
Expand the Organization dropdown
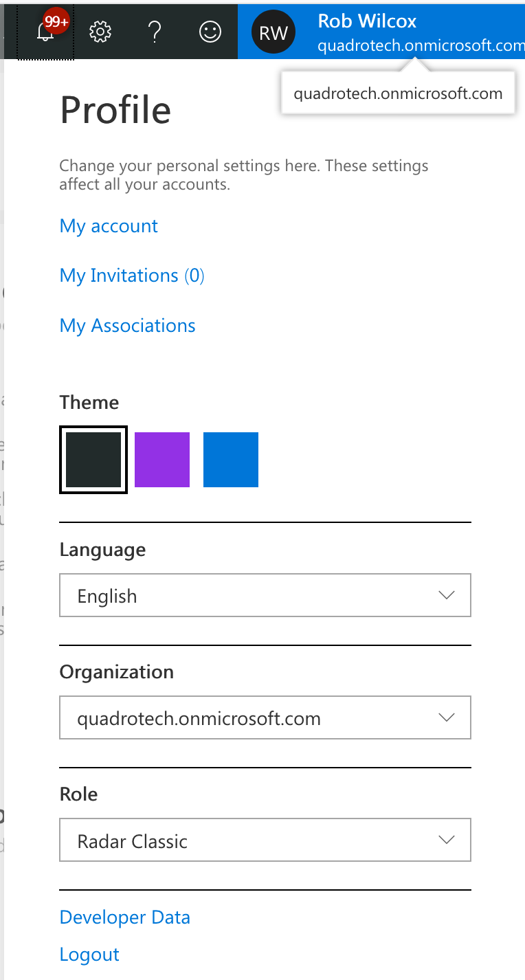tap(265, 717)
